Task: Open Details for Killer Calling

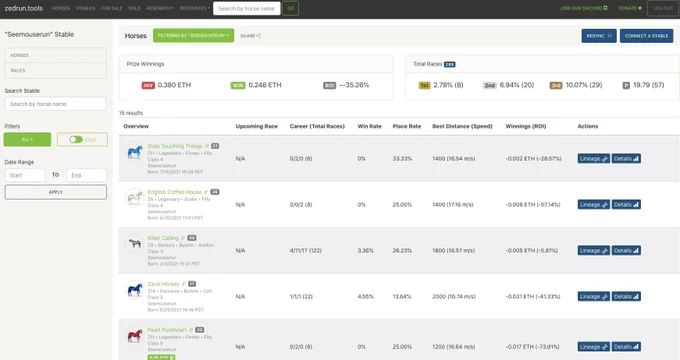Action: pos(626,251)
